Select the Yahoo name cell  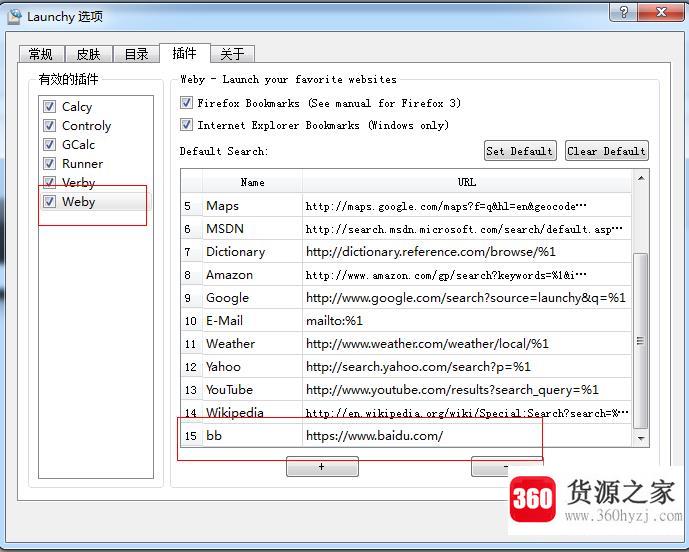[252, 367]
